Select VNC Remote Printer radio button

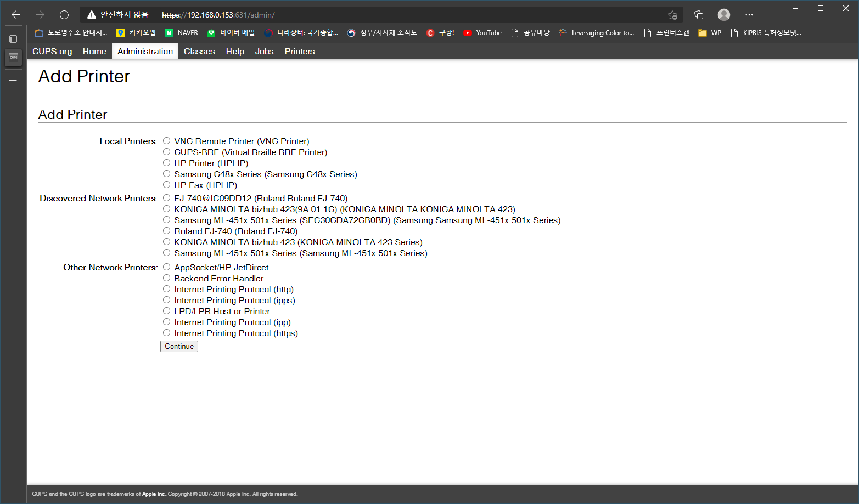click(166, 141)
